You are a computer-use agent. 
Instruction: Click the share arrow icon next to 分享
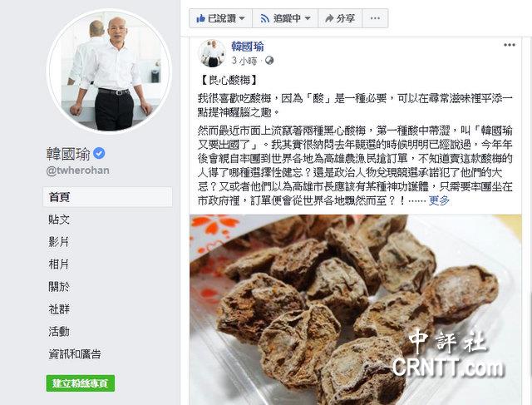tap(329, 18)
